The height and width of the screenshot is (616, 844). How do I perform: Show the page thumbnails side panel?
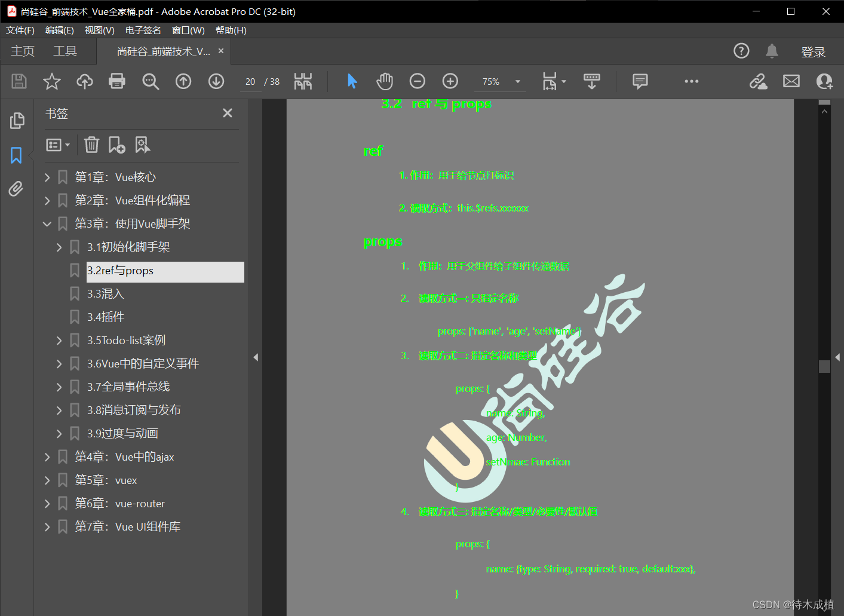coord(17,121)
